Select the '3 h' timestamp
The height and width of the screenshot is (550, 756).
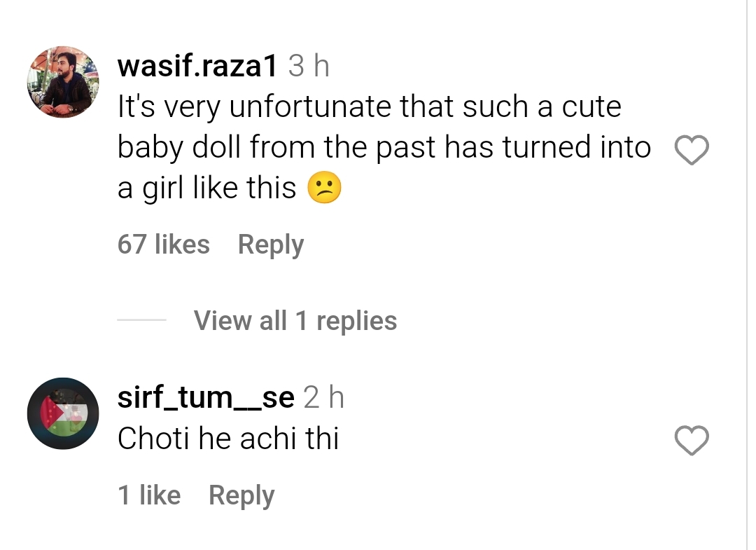(x=308, y=65)
